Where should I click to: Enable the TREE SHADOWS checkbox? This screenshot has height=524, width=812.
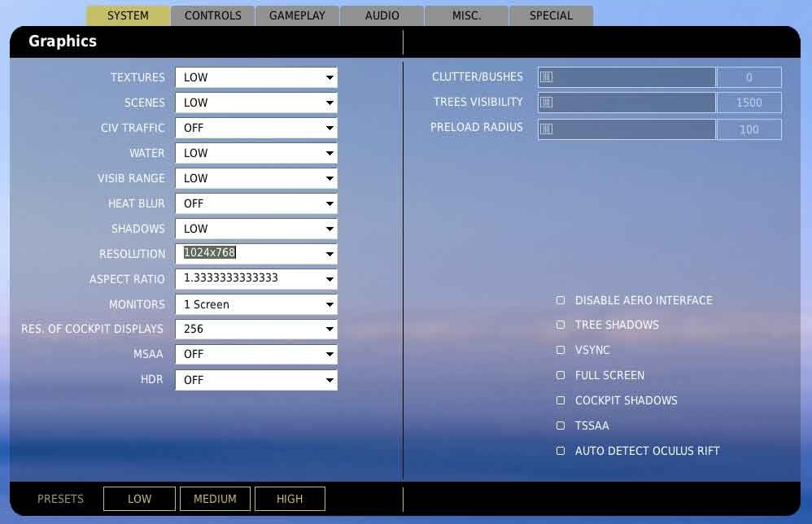pos(560,325)
